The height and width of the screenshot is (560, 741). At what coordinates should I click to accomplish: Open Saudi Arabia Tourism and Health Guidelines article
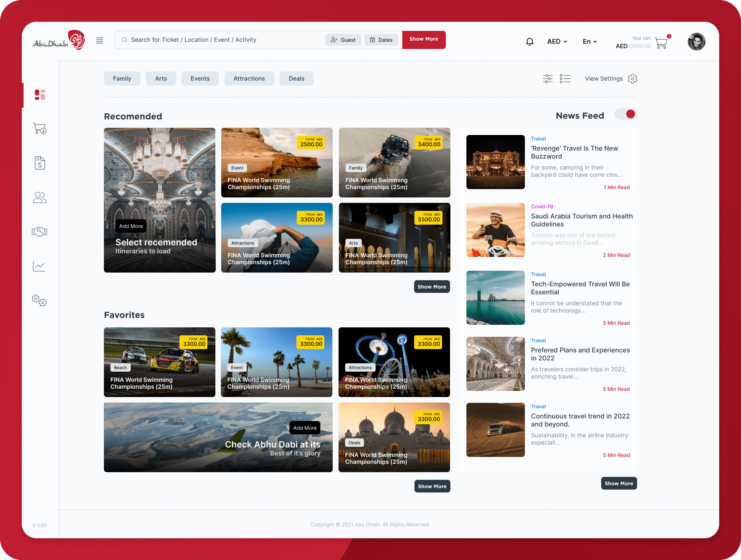(582, 220)
